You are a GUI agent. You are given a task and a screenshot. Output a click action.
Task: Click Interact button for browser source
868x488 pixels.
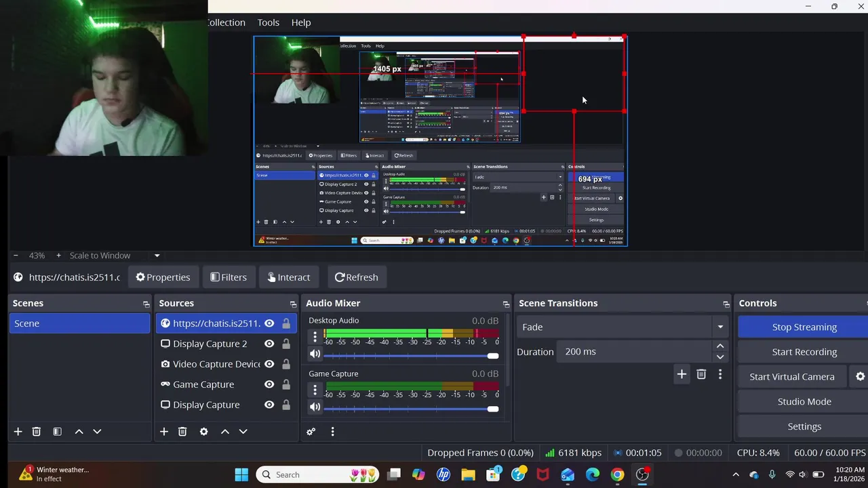288,277
